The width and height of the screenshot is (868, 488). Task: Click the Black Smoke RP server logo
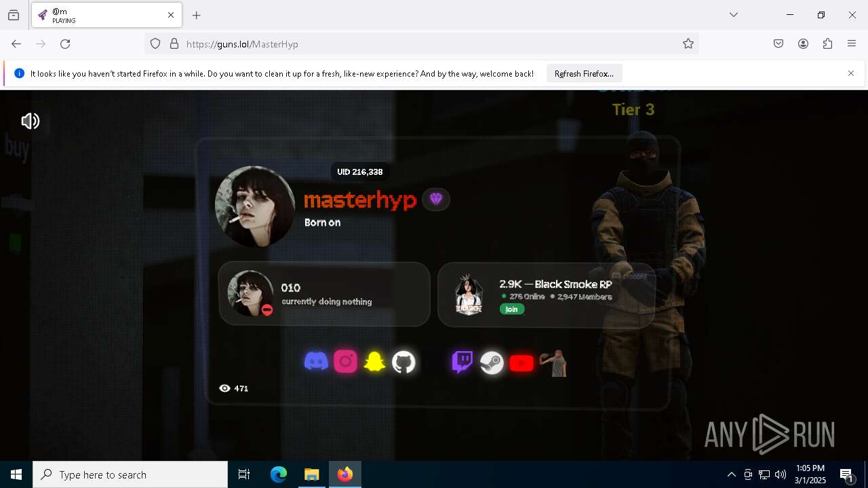(x=469, y=295)
